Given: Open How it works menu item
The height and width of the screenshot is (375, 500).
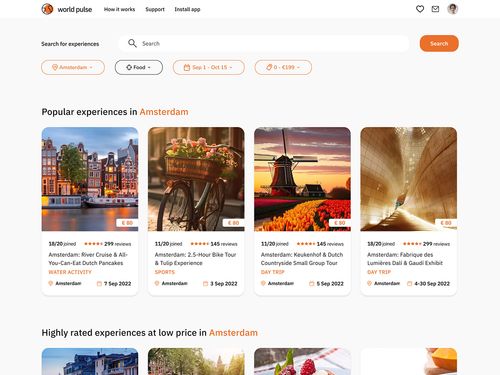Looking at the screenshot, I should (119, 9).
